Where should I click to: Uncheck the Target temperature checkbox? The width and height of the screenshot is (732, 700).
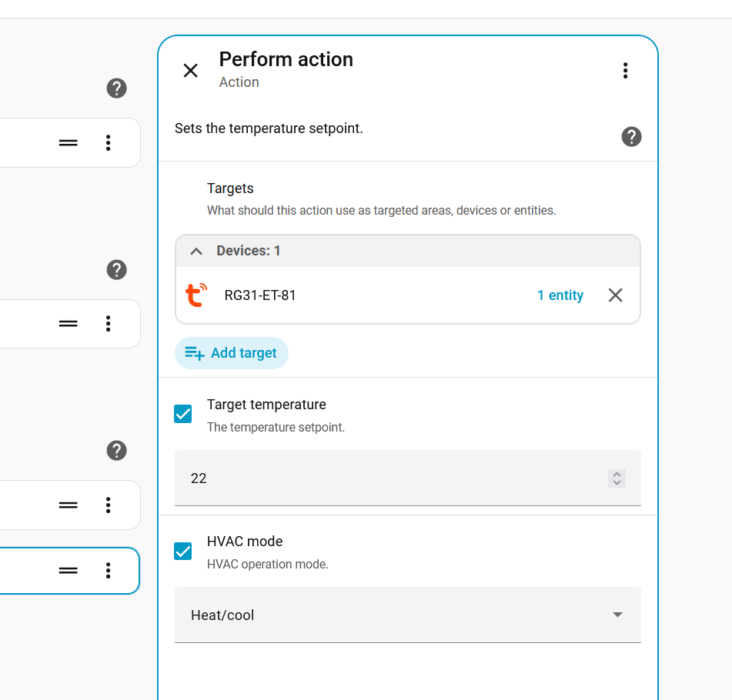click(183, 415)
